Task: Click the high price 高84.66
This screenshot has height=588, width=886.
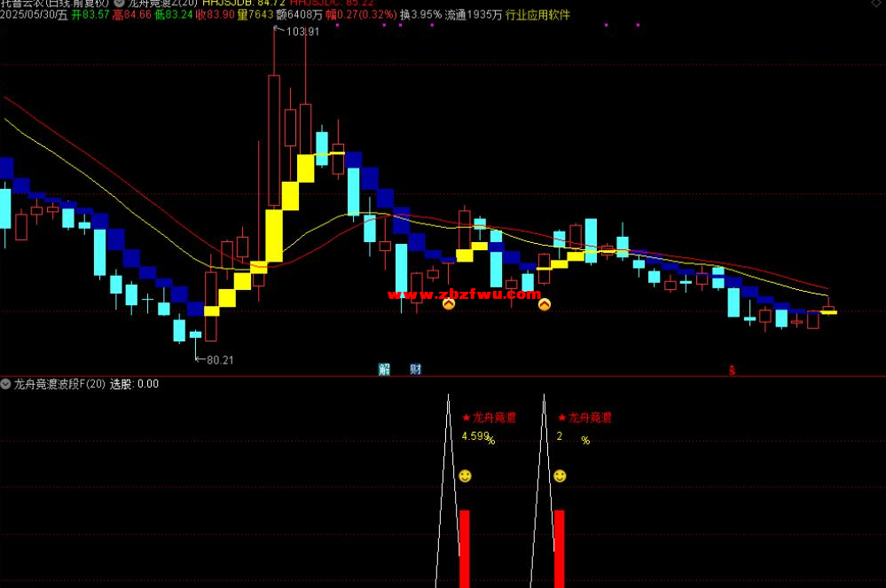Action: click(x=131, y=15)
